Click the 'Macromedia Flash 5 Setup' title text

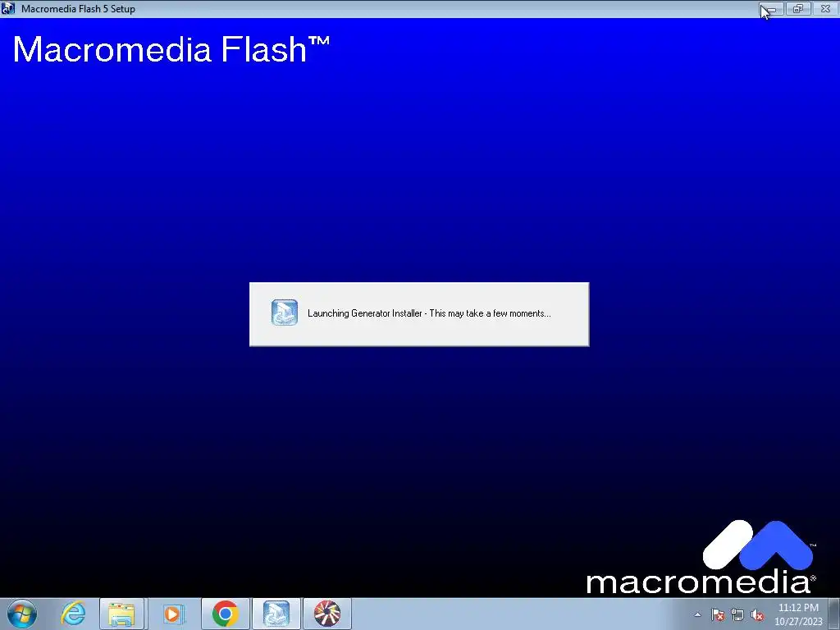click(x=78, y=8)
